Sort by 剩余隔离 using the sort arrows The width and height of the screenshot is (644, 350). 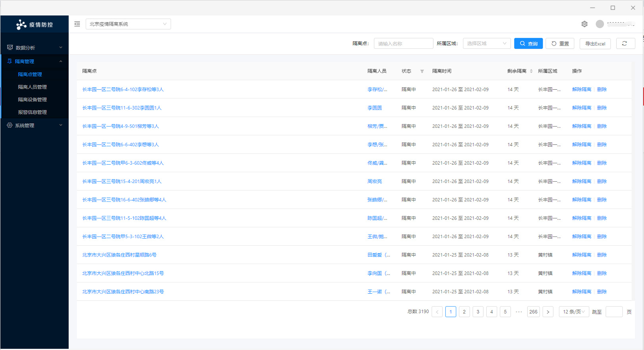coord(531,71)
